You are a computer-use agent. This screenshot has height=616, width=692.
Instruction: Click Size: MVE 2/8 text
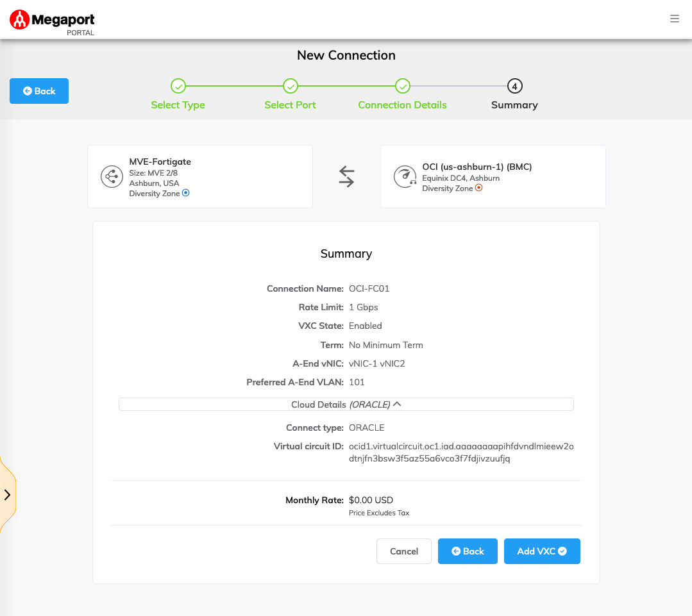point(153,173)
